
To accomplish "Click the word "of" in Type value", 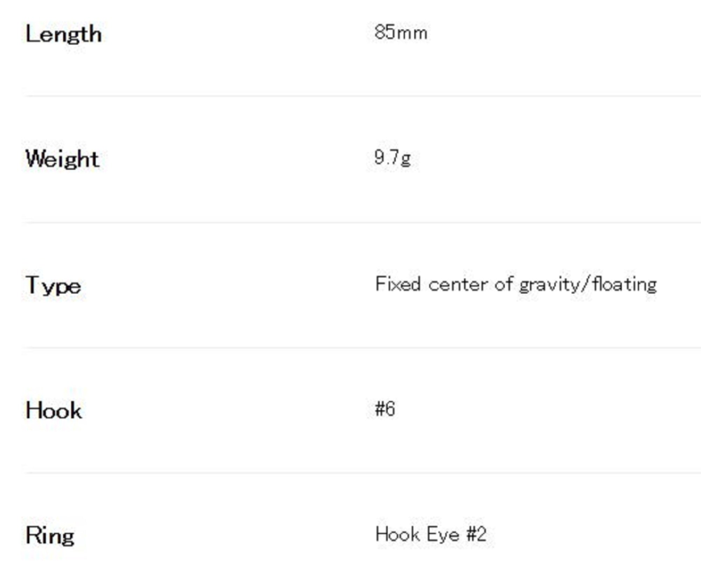I will pos(504,284).
